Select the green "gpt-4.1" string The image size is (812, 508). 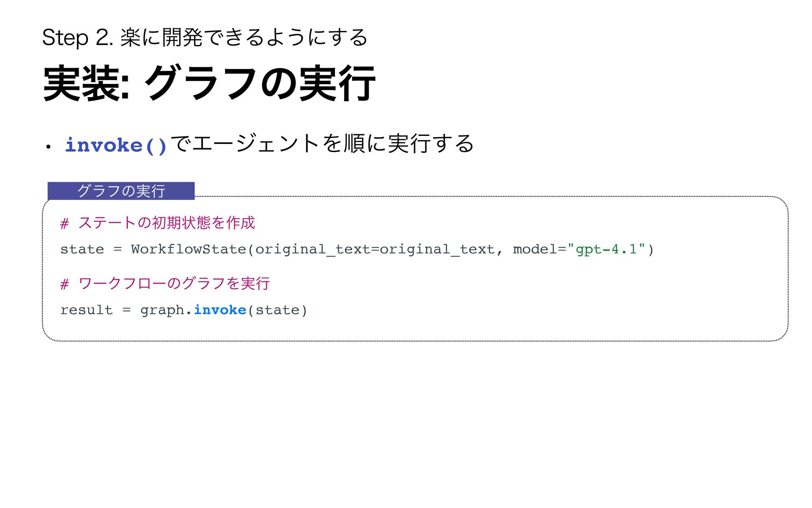pos(606,249)
